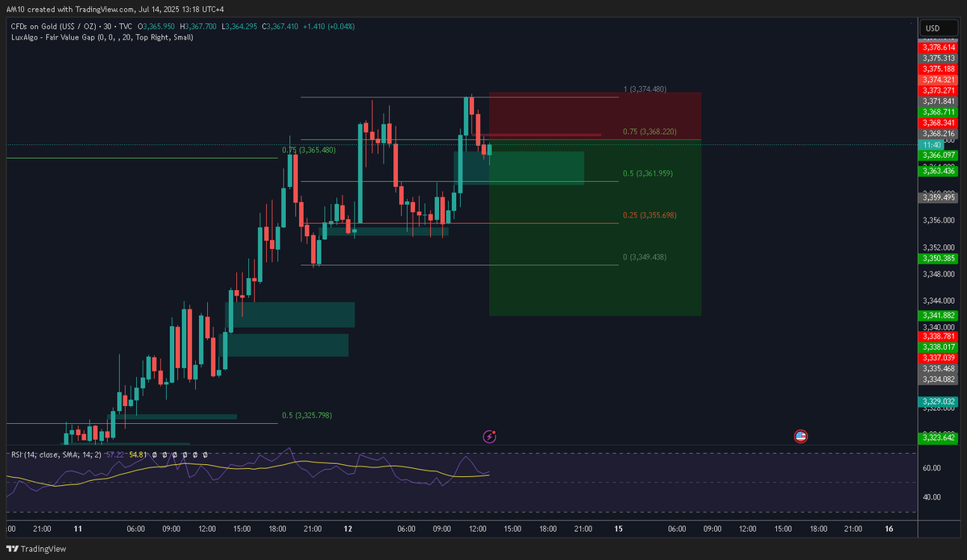
Task: Click the 3,338.017 green price label
Action: click(940, 346)
